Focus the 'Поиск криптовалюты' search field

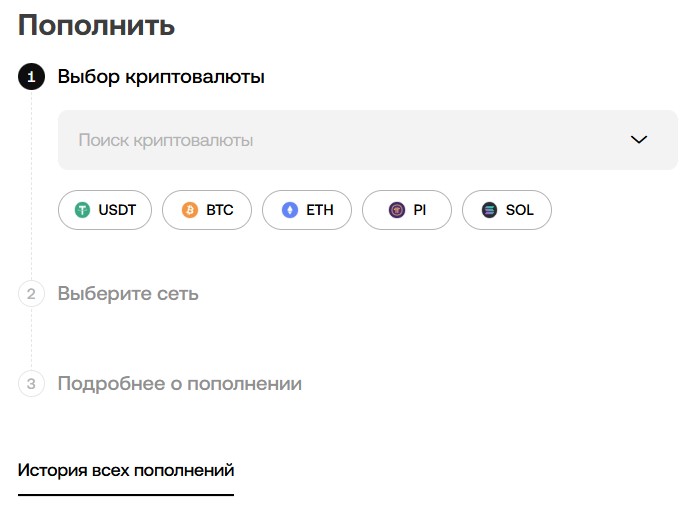330,140
